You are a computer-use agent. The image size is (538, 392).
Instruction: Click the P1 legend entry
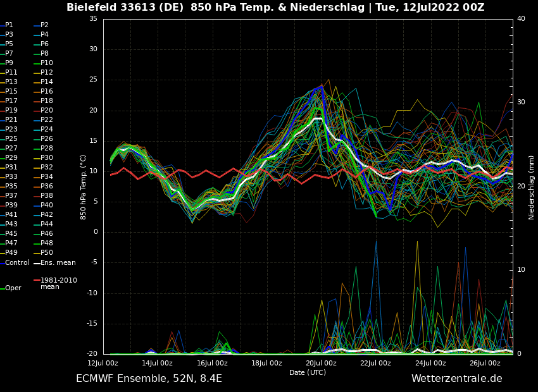pyautogui.click(x=9, y=25)
